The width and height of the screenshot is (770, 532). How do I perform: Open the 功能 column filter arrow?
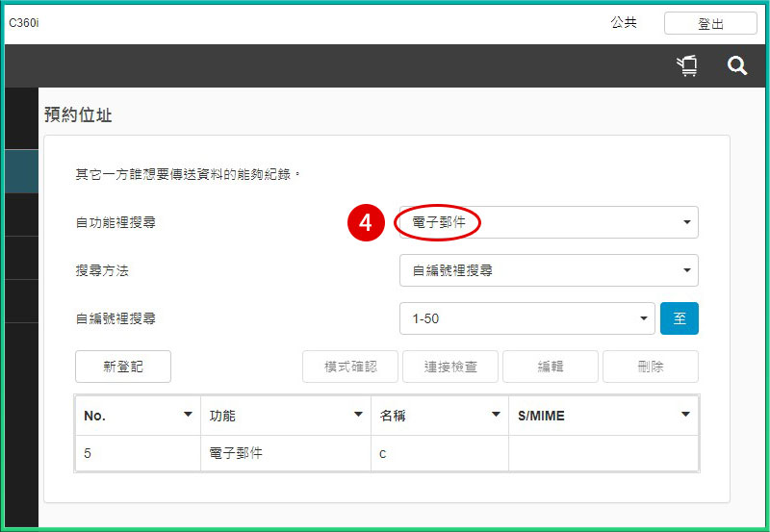click(x=357, y=416)
